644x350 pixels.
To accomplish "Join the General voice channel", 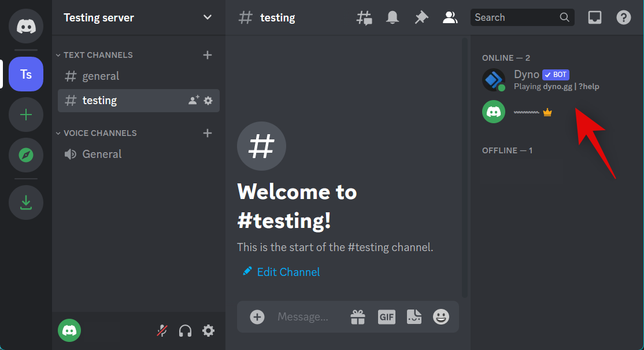I will (x=102, y=154).
